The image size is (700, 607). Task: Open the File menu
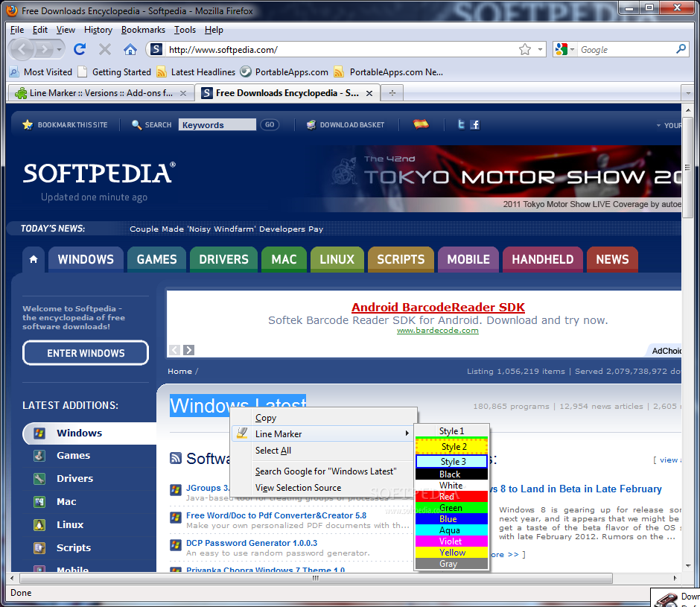(17, 30)
